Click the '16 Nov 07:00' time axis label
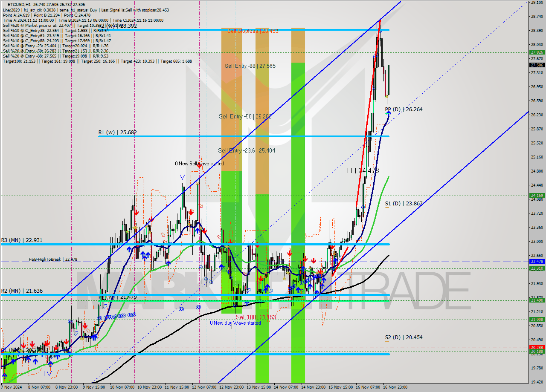 368,387
